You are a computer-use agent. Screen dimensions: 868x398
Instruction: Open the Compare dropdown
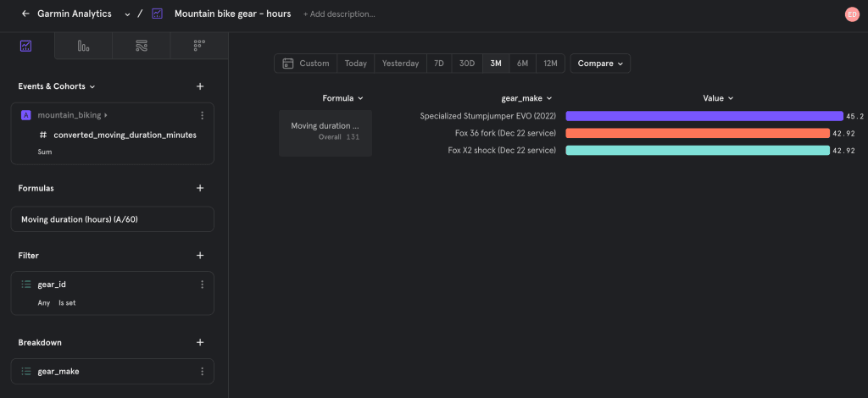[600, 64]
